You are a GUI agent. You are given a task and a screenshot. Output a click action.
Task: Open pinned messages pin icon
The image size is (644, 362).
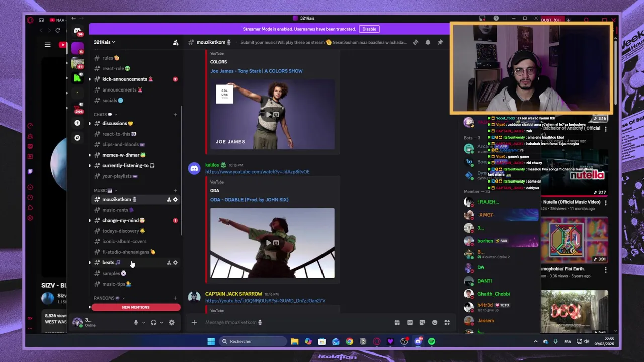coord(440,42)
